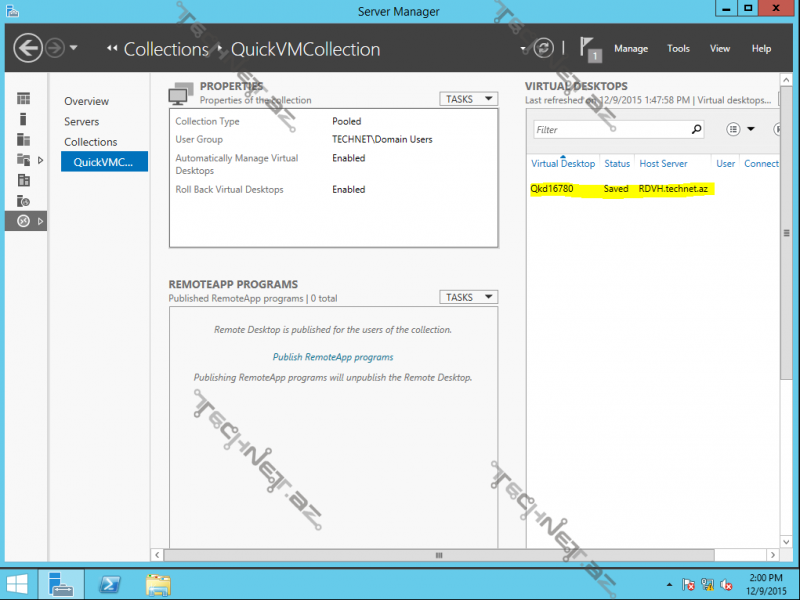Select Local Server icon in sidebar

(x=23, y=119)
